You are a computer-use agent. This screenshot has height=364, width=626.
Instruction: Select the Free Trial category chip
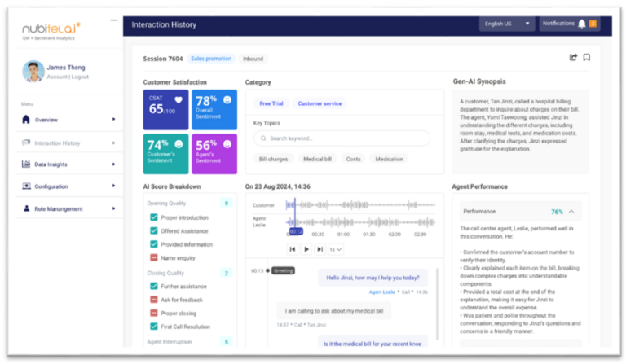coord(271,103)
